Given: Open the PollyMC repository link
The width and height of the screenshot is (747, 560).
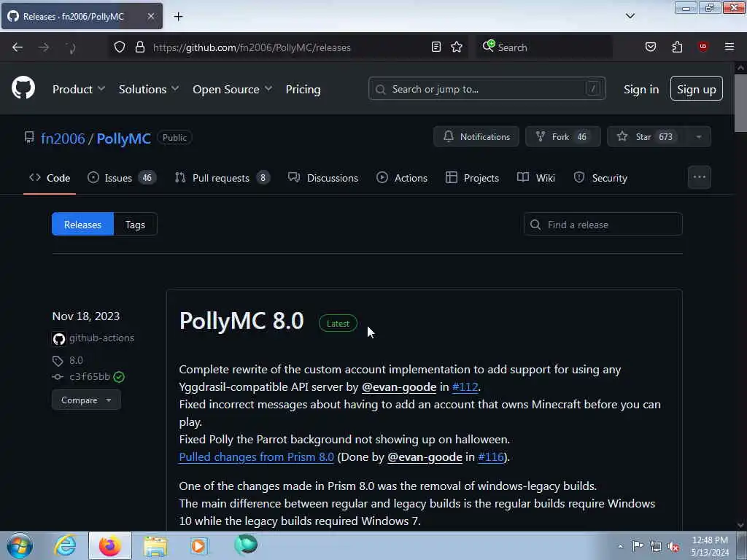Looking at the screenshot, I should coord(123,138).
